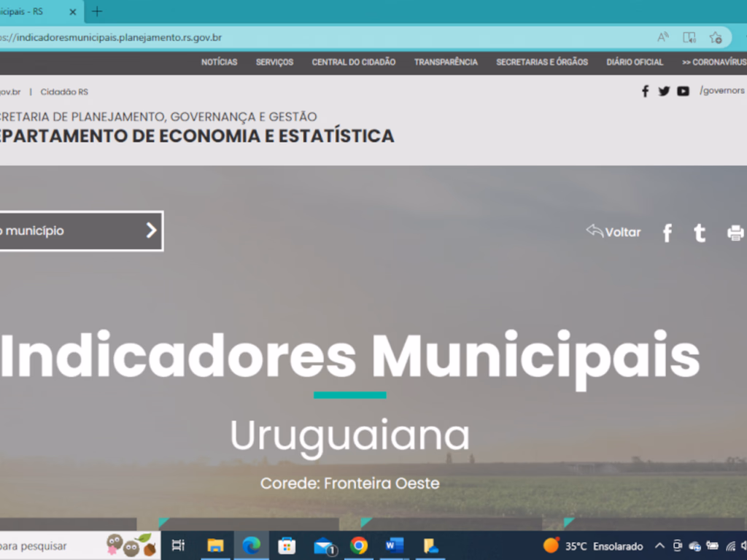
Task: Open the site's YouTube channel
Action: 683,90
